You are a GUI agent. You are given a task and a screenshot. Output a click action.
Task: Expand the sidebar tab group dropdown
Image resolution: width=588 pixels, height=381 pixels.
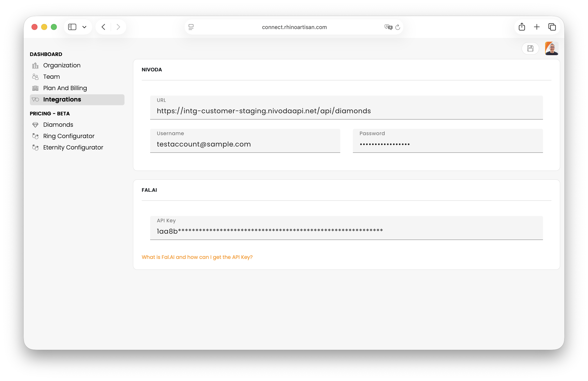coord(84,27)
